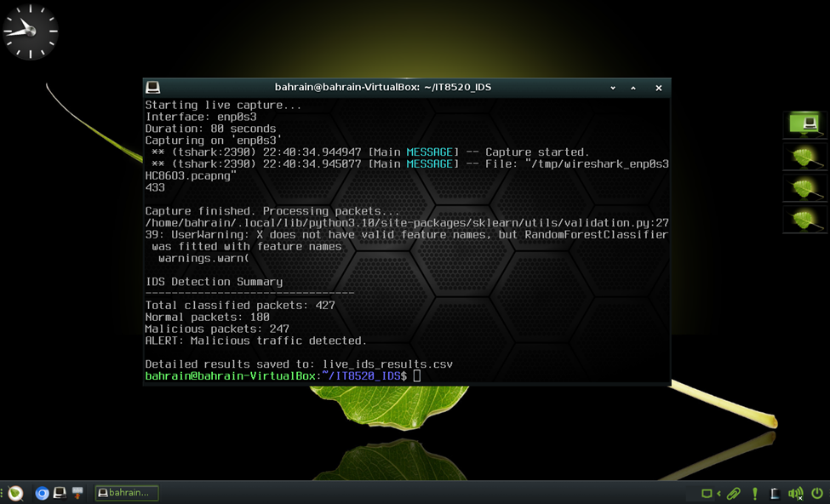
Task: Click the 'Malicious packets: 247' line
Action: coord(217,329)
